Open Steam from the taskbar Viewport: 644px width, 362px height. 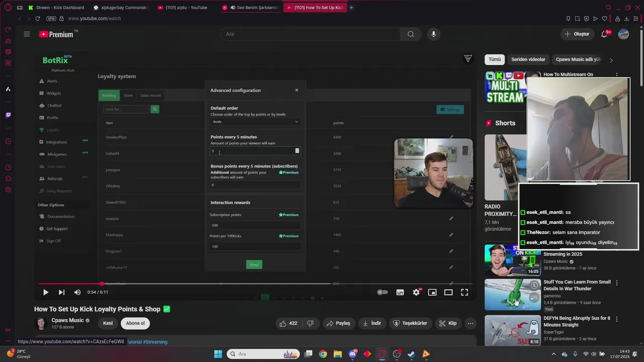click(x=411, y=354)
